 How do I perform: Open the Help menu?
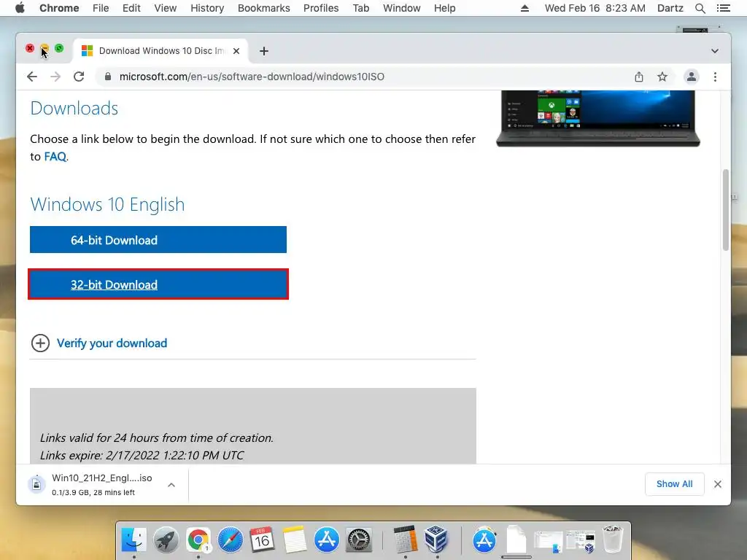pos(444,8)
